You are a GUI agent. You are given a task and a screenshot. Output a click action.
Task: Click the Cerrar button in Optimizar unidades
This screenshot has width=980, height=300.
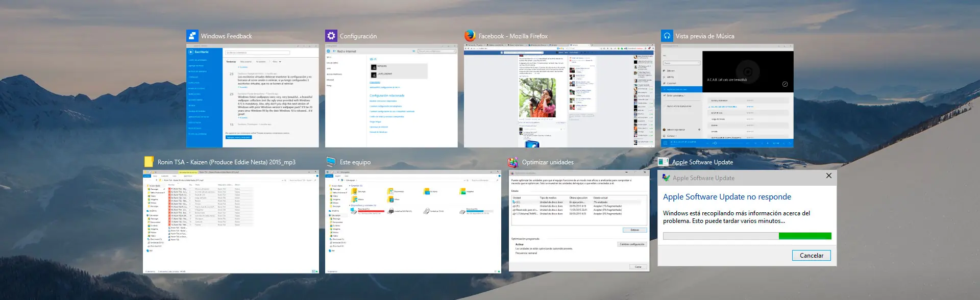[x=638, y=267]
